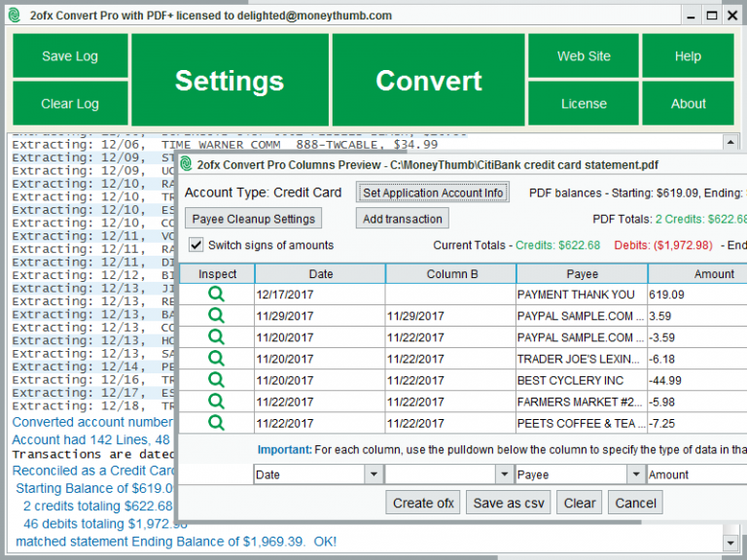
Task: Toggle Switch signs of amounts checkbox
Action: [x=196, y=245]
